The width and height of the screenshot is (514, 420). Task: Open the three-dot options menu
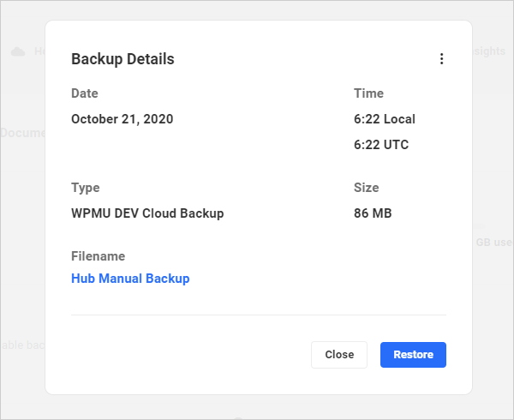click(x=442, y=59)
